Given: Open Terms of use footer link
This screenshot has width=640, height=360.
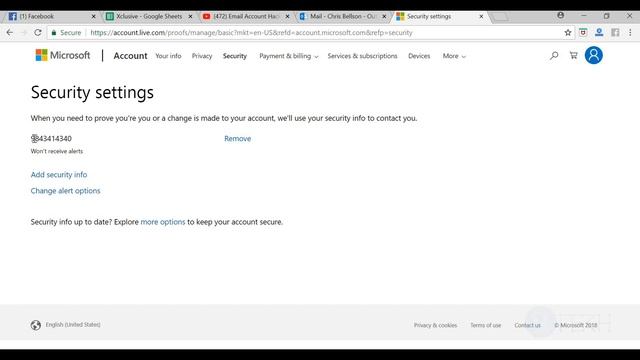Looking at the screenshot, I should click(485, 325).
